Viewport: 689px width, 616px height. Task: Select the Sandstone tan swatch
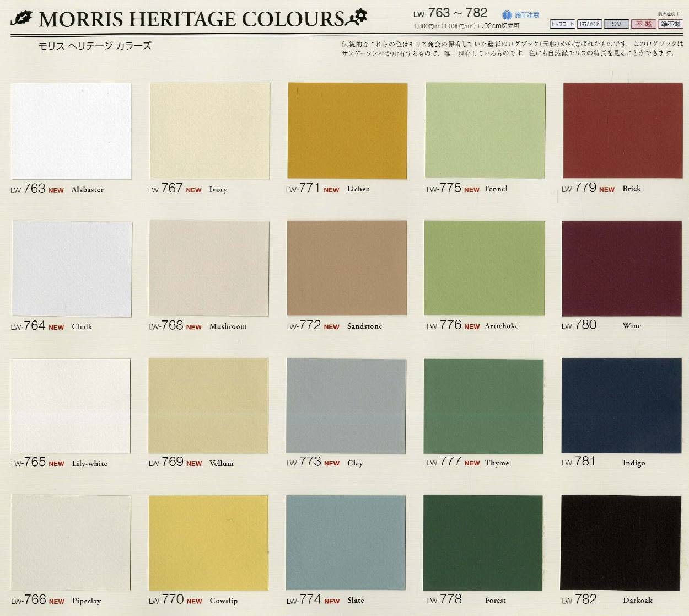coord(347,268)
